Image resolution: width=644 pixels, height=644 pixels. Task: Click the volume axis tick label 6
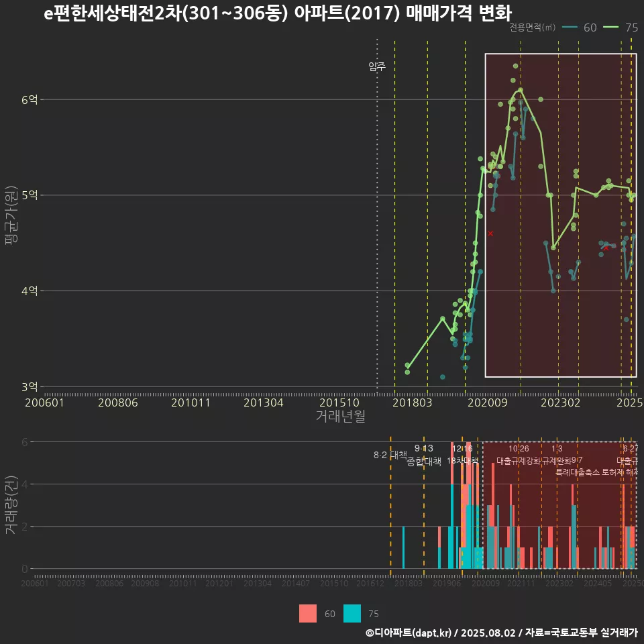tap(25, 442)
